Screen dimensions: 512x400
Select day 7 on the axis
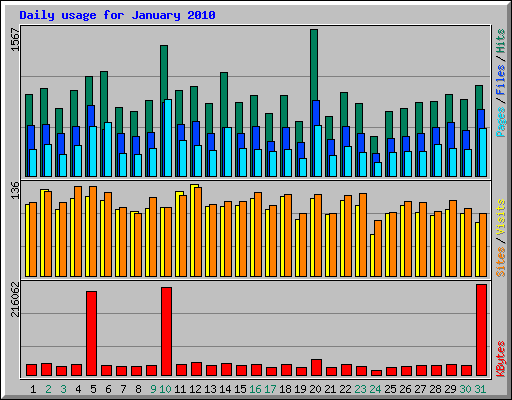point(123,389)
